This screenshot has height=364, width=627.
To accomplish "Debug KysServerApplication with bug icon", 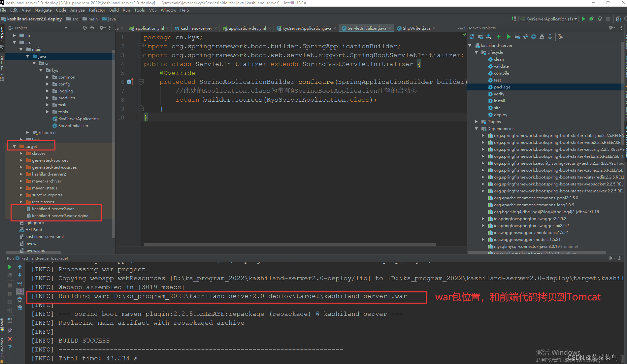I will pyautogui.click(x=592, y=19).
